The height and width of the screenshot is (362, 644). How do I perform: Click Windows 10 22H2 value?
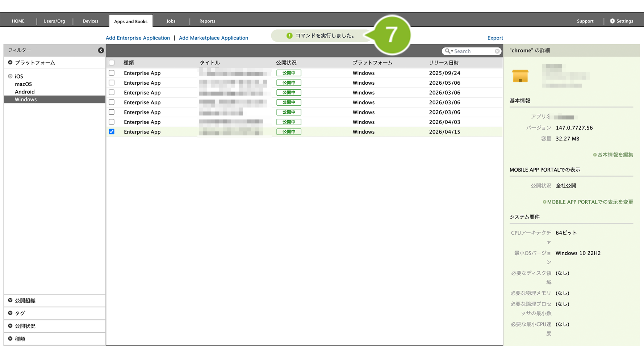click(578, 253)
